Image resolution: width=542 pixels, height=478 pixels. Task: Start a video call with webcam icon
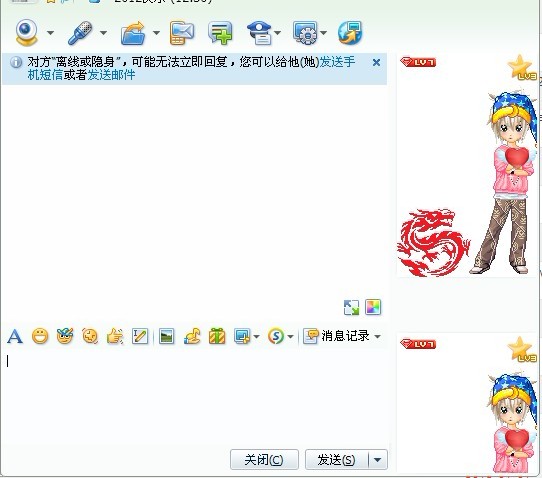pos(26,32)
